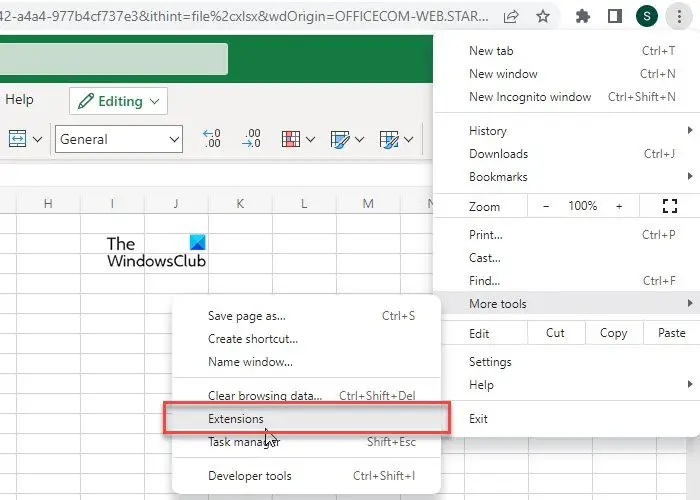Click the Conditional Formatting icon
The height and width of the screenshot is (500, 700).
coord(291,139)
